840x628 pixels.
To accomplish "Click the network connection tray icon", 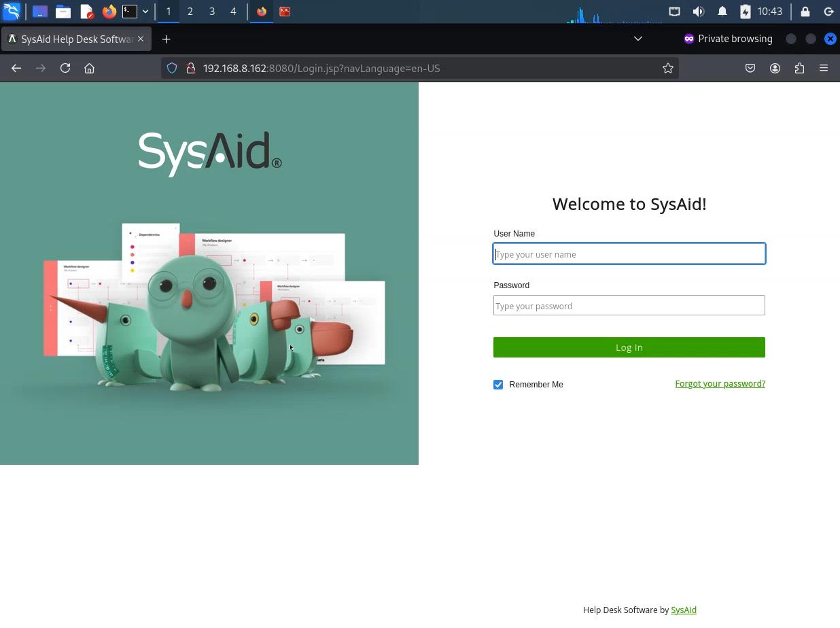I will (674, 12).
